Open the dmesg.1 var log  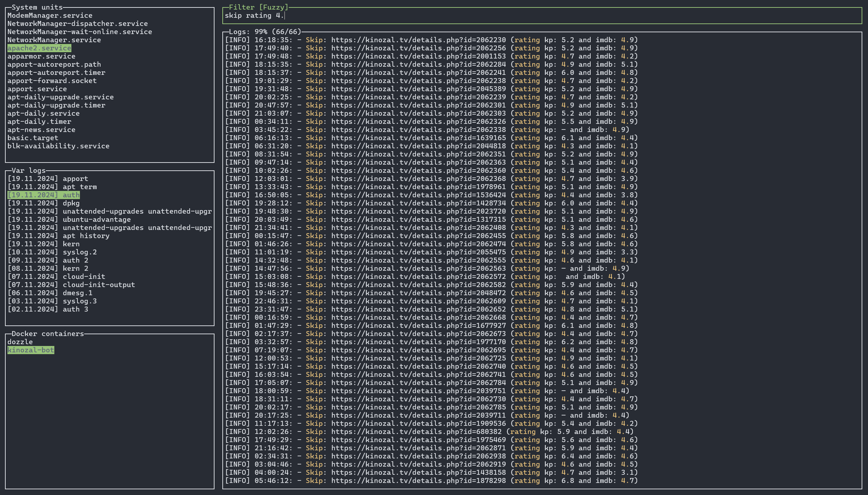[x=50, y=293]
